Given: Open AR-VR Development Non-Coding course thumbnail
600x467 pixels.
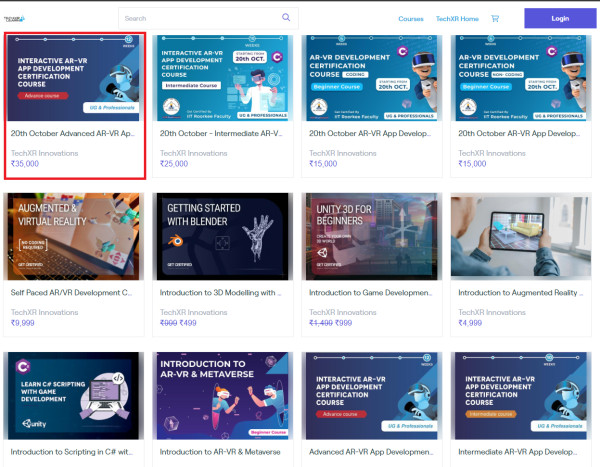Looking at the screenshot, I should click(521, 78).
